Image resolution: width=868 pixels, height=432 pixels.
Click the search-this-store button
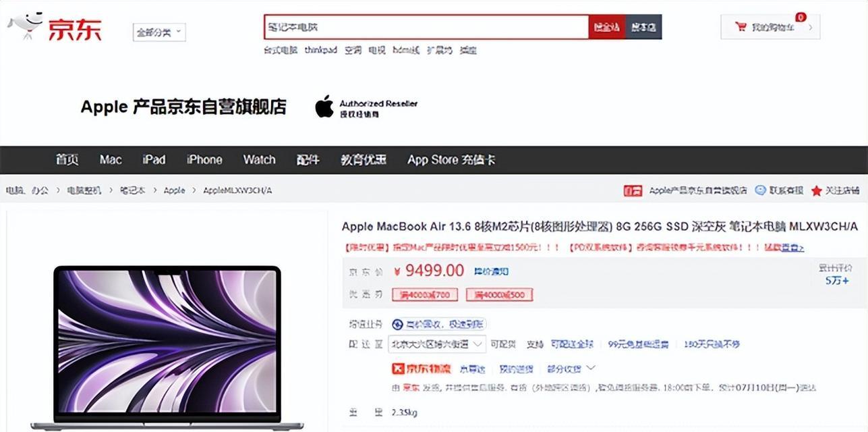(643, 27)
